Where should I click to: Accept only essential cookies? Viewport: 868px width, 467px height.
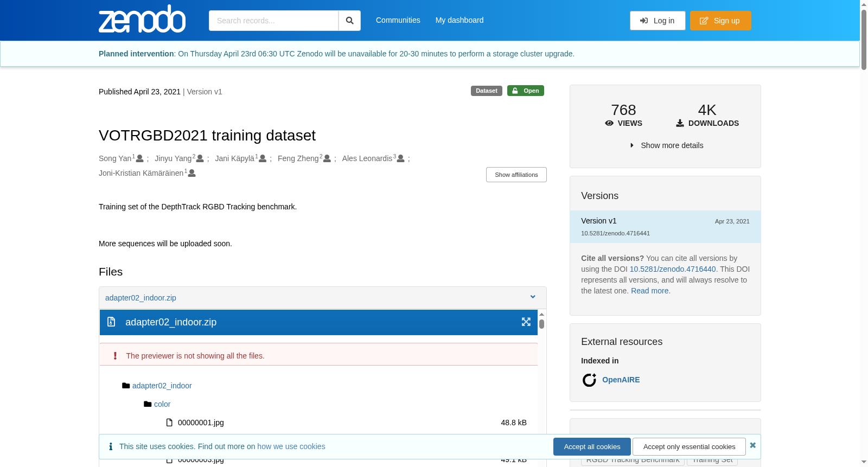pyautogui.click(x=689, y=446)
